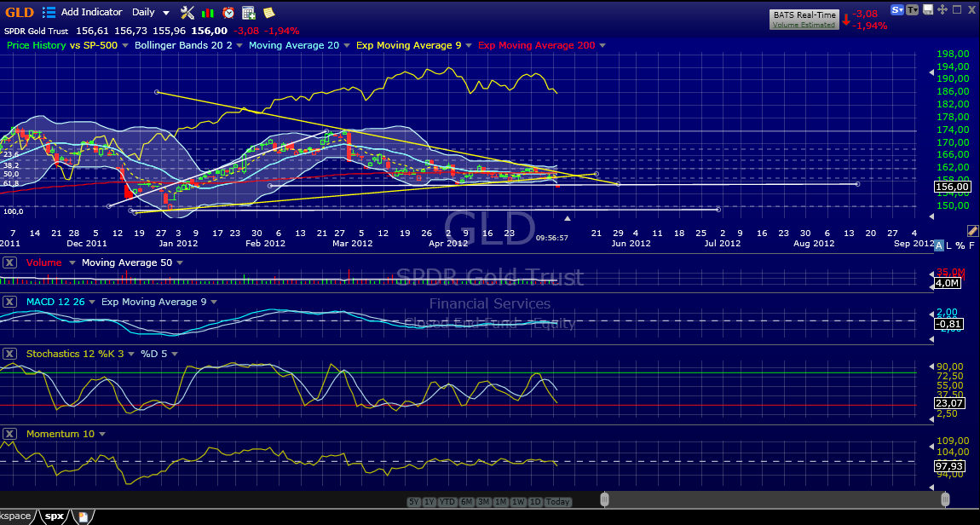980x525 pixels.
Task: Select the YTD time span
Action: point(447,502)
